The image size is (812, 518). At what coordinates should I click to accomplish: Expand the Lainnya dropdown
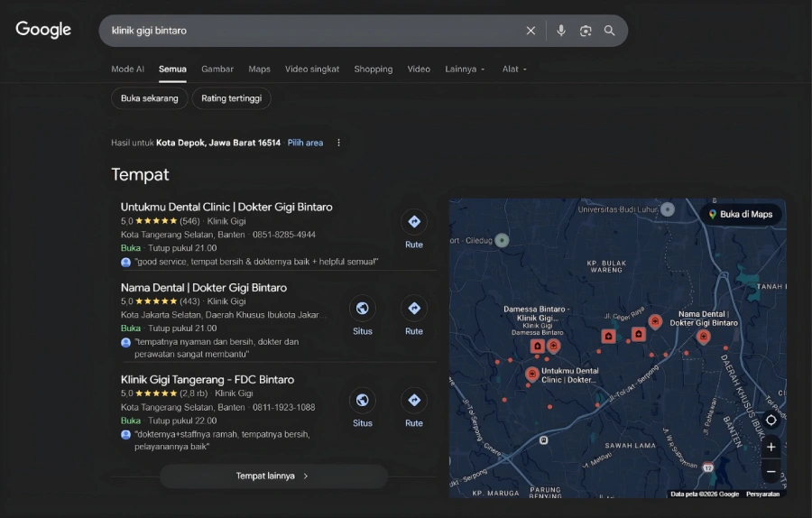pos(465,69)
